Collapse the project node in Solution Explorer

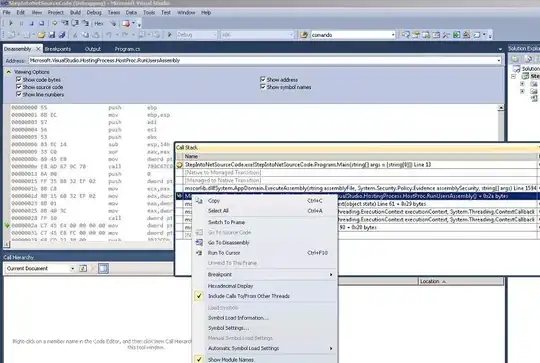[x=513, y=76]
